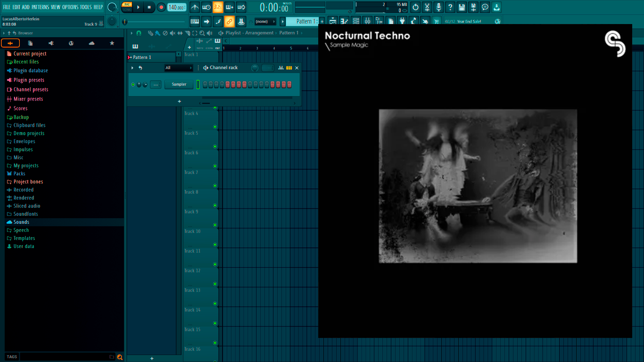This screenshot has height=362, width=644.
Task: Select the playlist zoom magnifier tool
Action: (x=202, y=33)
